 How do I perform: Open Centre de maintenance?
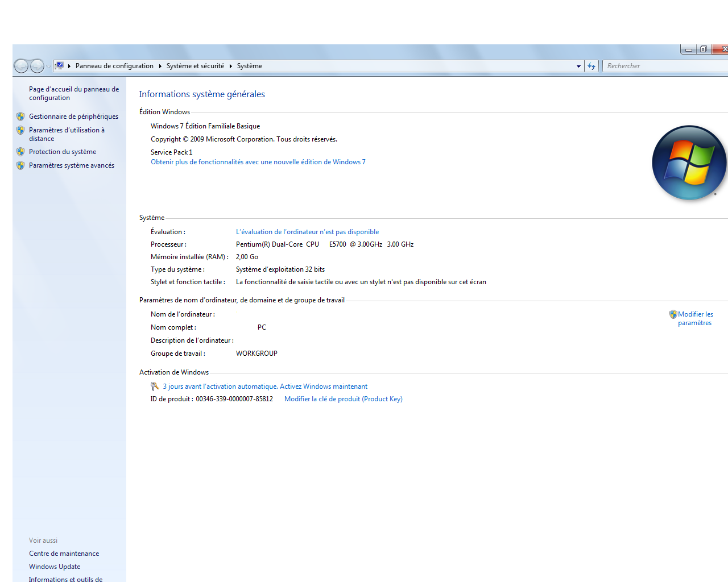tap(64, 554)
